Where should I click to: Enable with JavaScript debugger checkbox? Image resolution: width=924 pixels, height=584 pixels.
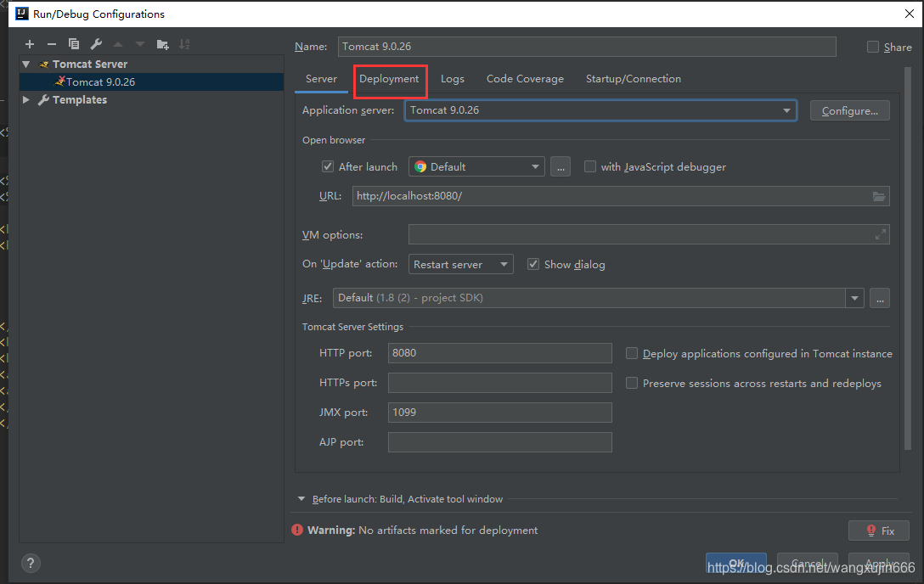coord(590,166)
